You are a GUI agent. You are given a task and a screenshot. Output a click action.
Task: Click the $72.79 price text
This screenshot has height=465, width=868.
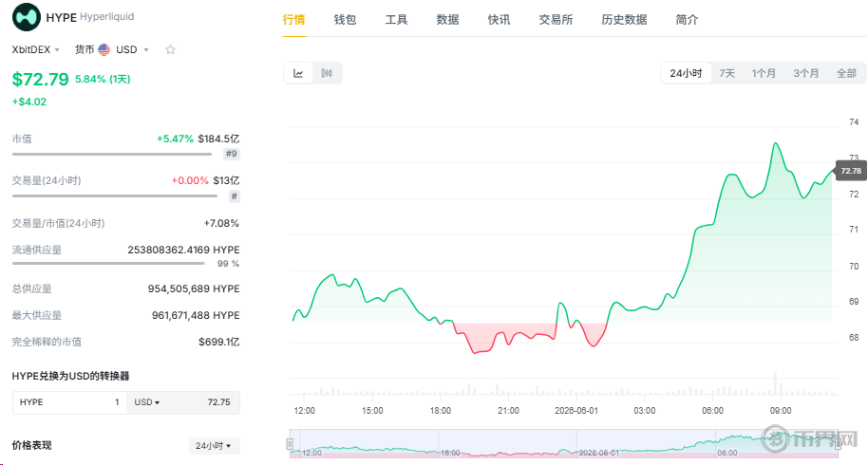pos(41,79)
